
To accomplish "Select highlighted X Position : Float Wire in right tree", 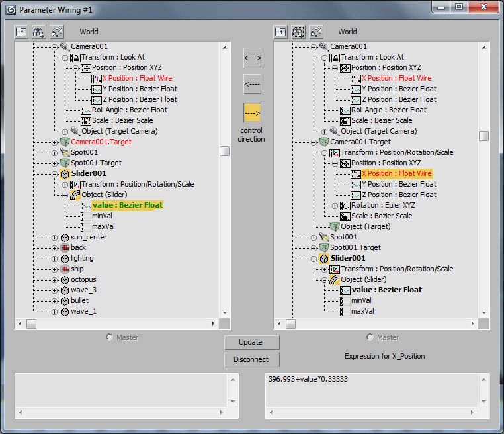I will click(396, 173).
